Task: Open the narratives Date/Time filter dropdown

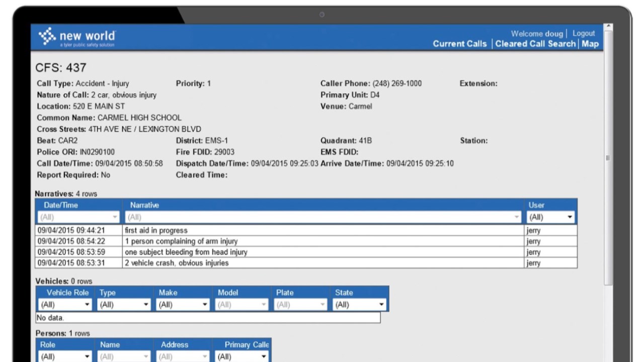Action: point(78,217)
